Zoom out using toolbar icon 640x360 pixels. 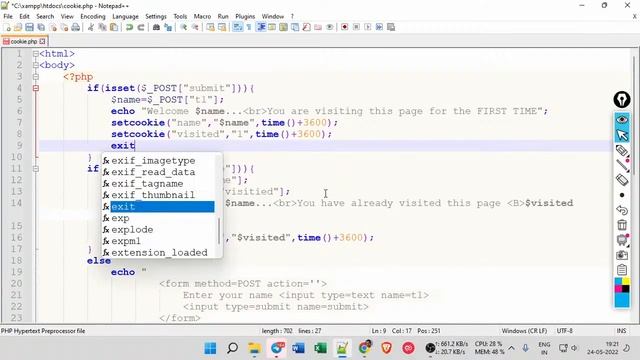pyautogui.click(x=195, y=27)
